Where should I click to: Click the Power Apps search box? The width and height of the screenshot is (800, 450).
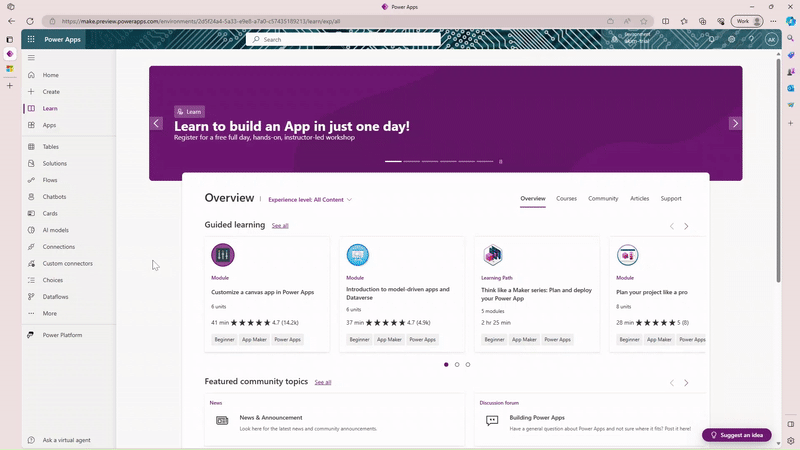point(343,39)
